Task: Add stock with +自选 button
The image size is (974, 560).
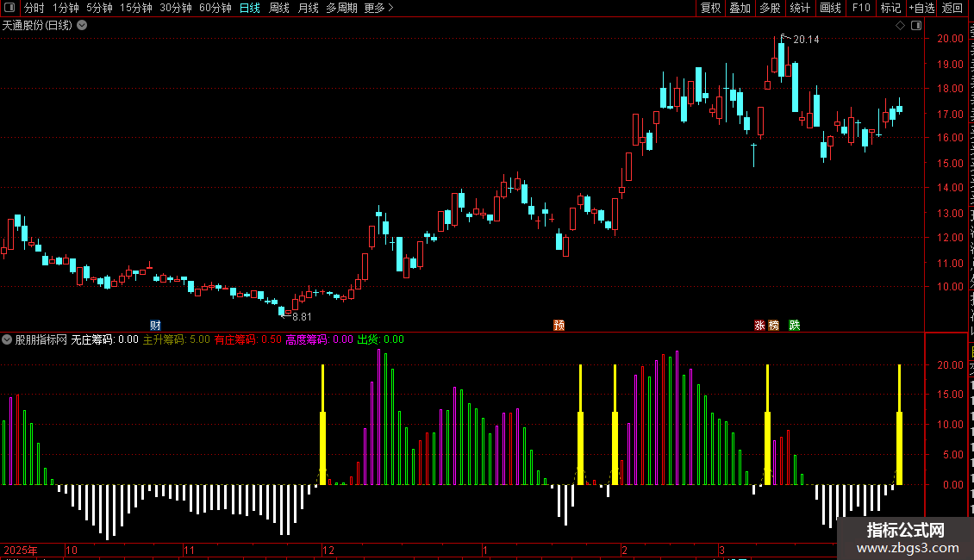Action: coord(921,8)
